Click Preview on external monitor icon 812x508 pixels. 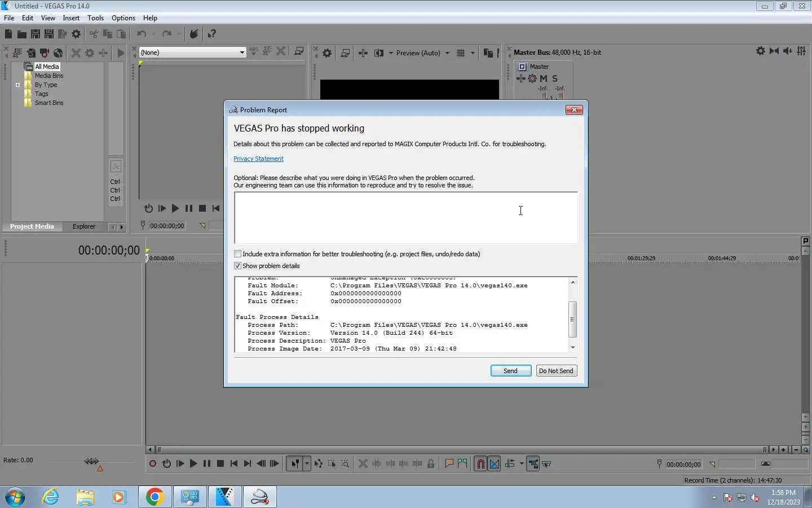pos(346,53)
